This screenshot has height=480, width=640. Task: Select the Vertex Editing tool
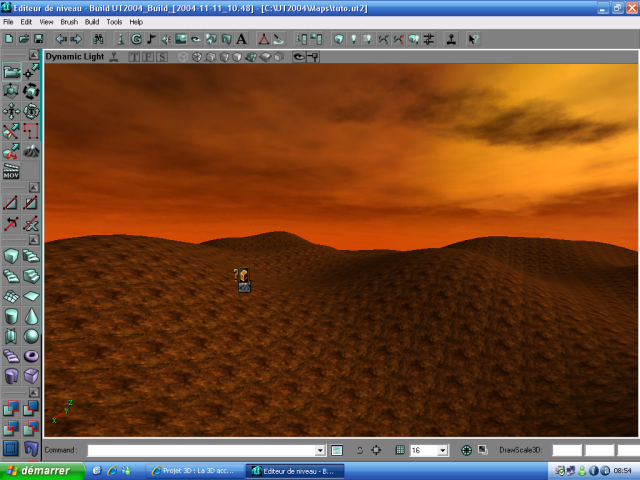(x=31, y=72)
